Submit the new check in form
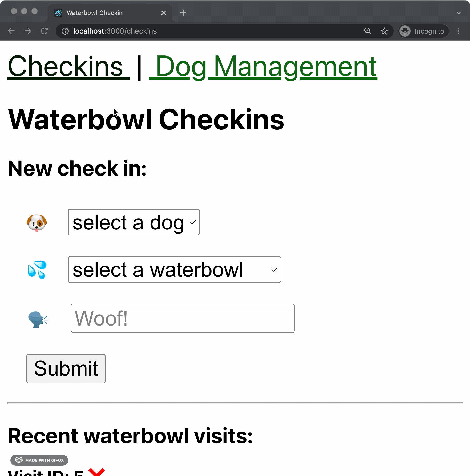Viewport: 470px width, 476px height. pyautogui.click(x=66, y=368)
